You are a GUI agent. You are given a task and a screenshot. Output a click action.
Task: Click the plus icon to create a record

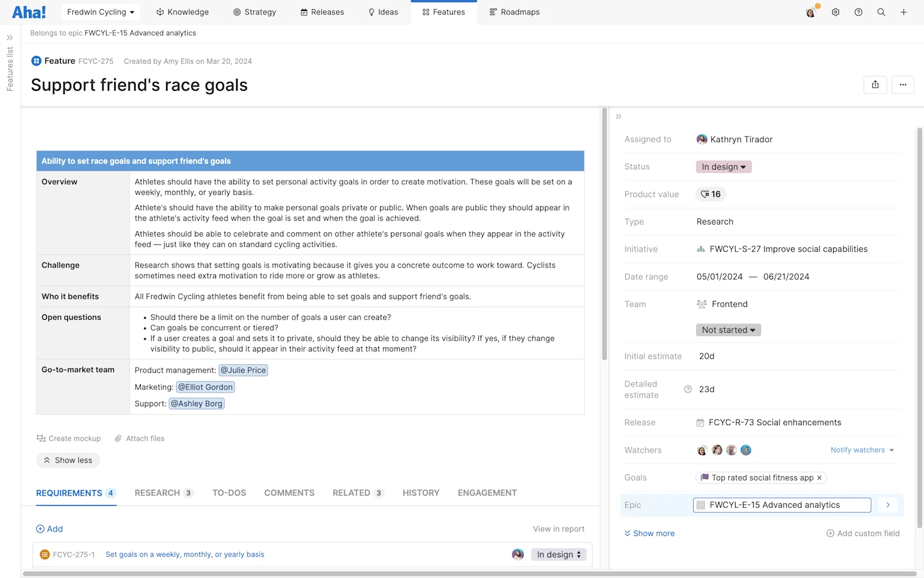tap(904, 12)
